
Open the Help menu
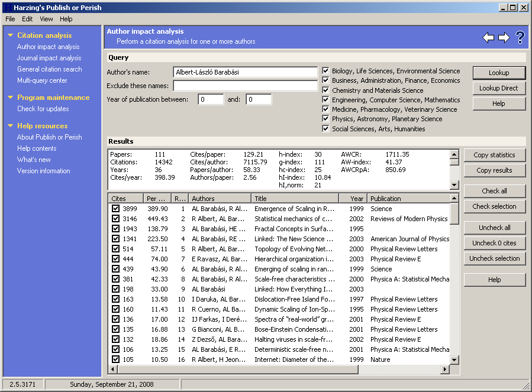(66, 19)
